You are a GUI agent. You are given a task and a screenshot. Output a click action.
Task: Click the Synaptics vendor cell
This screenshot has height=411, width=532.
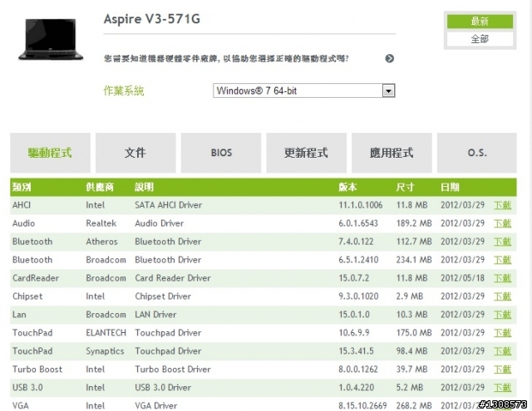(105, 351)
